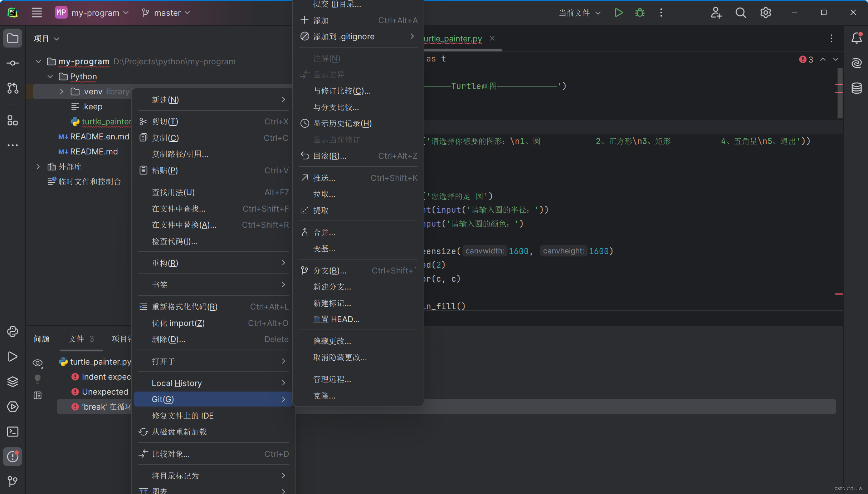Open the Terminal tool window
The image size is (868, 494).
point(13,432)
